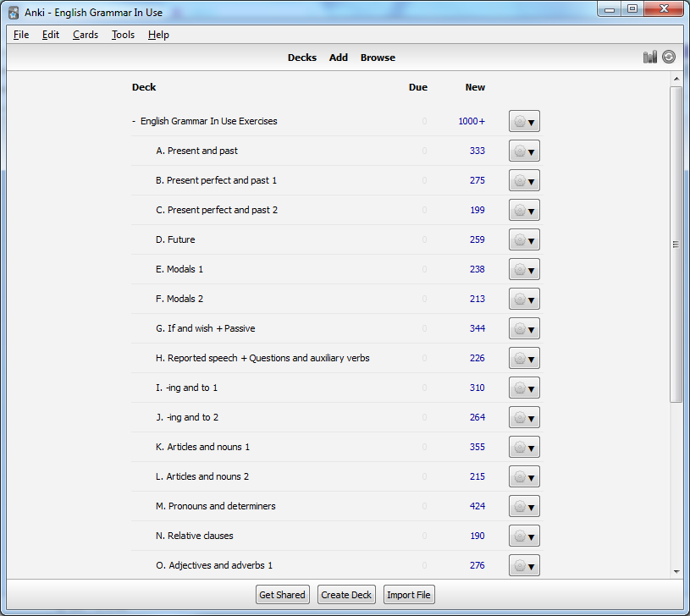Click the 1000+ new count for top deck
Viewport: 690px width, 616px height.
[472, 121]
